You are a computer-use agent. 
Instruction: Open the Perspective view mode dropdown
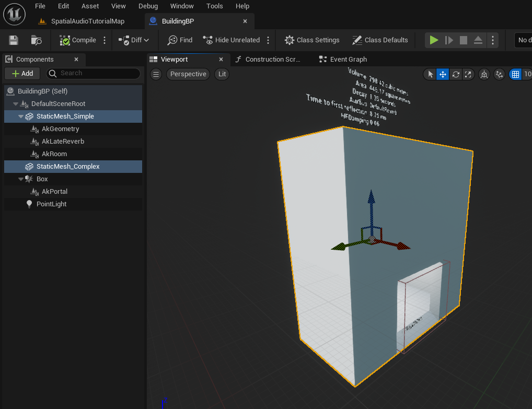188,74
